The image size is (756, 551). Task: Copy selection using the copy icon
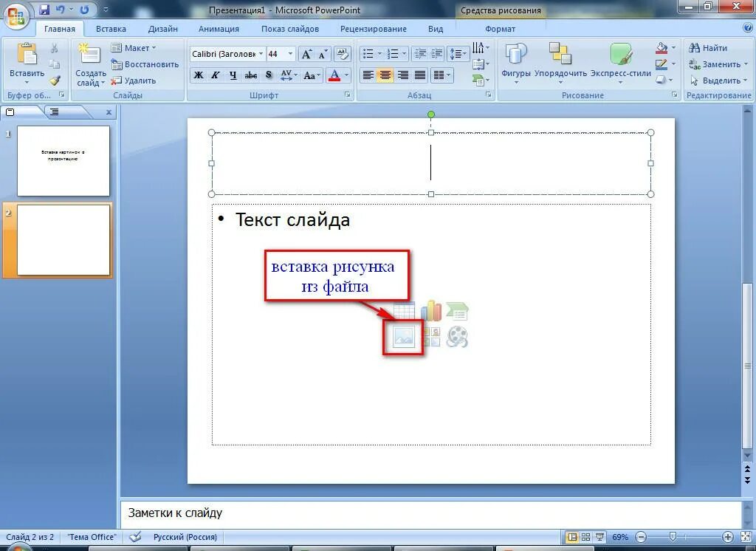click(x=55, y=64)
